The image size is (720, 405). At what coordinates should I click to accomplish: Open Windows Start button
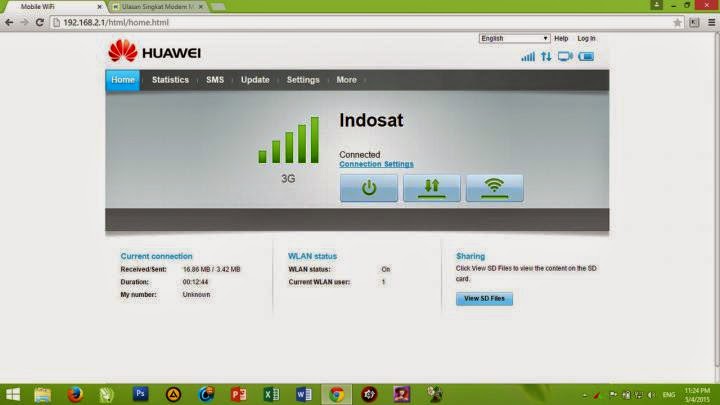13,394
